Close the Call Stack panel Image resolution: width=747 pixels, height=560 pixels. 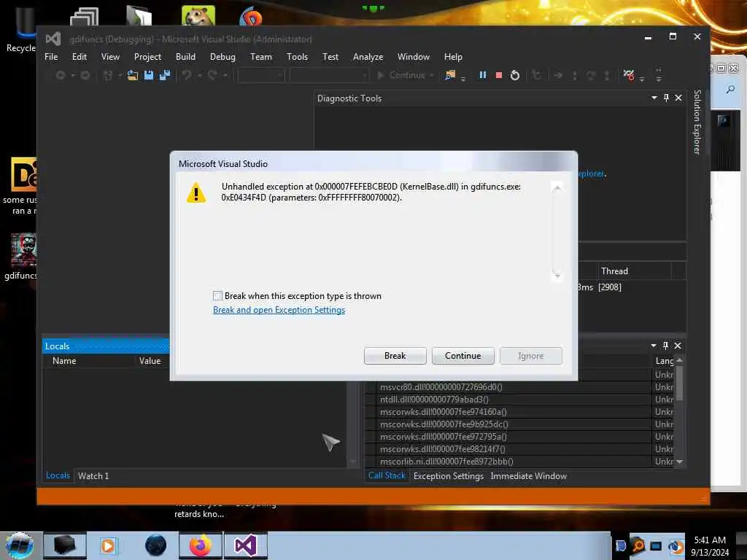(x=678, y=346)
